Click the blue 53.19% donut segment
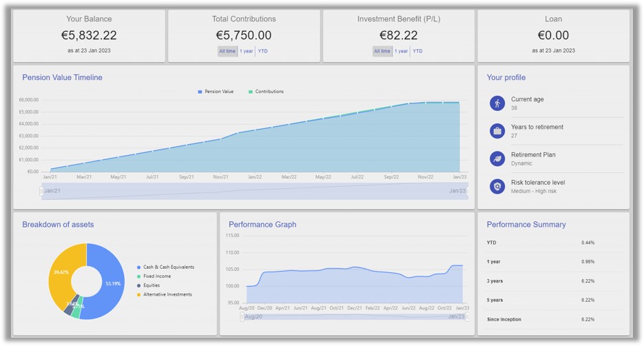Viewport: 644px width, 346px height. click(113, 283)
